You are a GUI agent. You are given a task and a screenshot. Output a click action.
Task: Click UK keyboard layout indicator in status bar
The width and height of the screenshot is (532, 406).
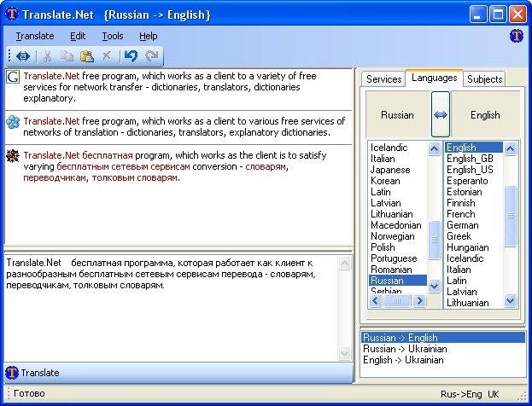[x=494, y=394]
